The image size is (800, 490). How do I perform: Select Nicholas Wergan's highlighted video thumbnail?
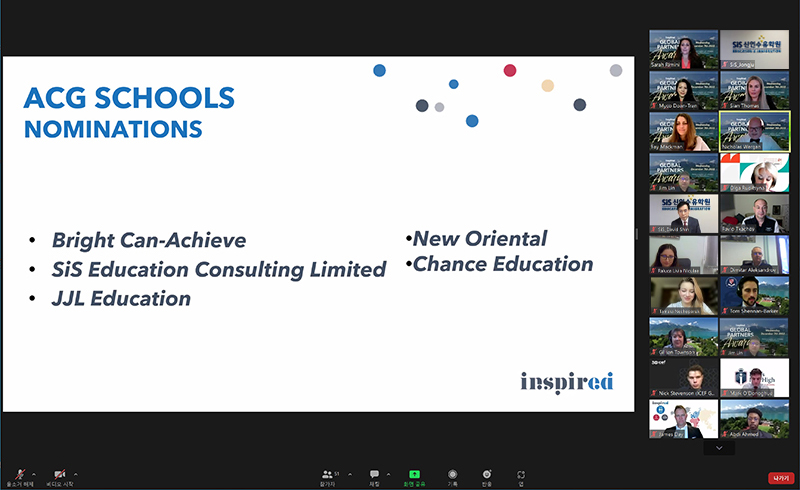755,132
